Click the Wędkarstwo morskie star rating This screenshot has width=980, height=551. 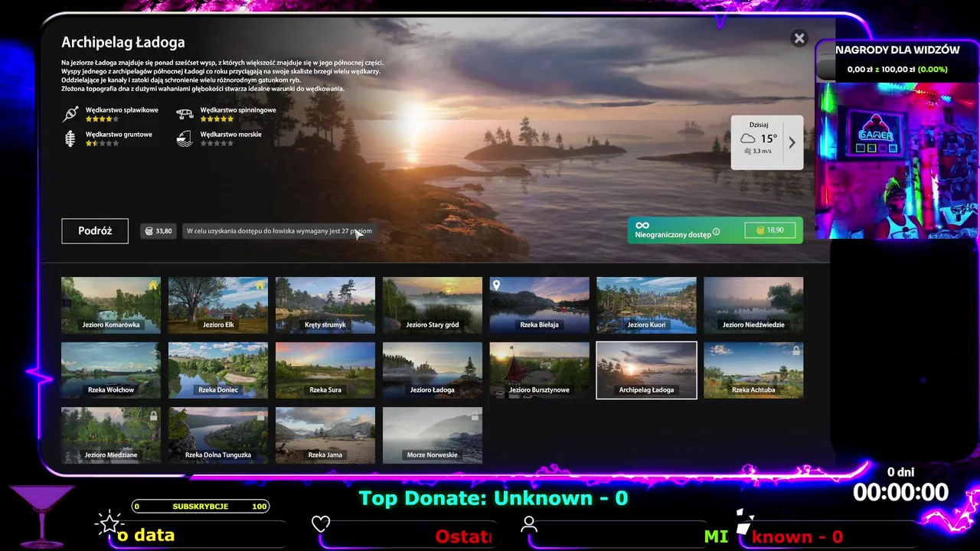pos(217,143)
